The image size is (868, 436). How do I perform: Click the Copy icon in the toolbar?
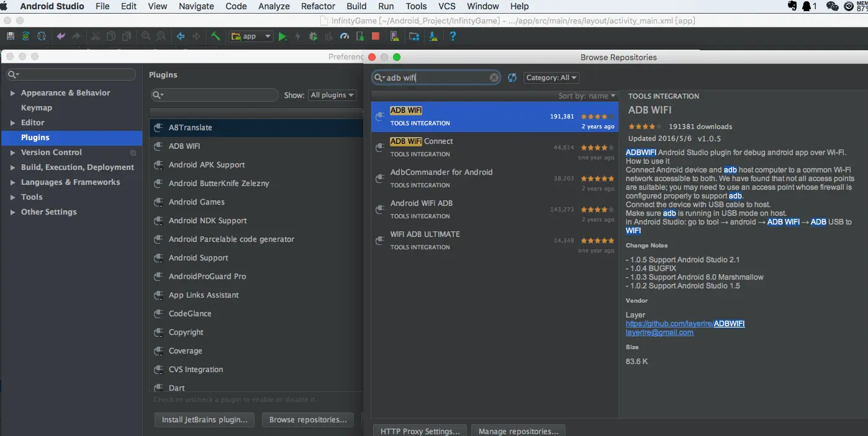[111, 37]
